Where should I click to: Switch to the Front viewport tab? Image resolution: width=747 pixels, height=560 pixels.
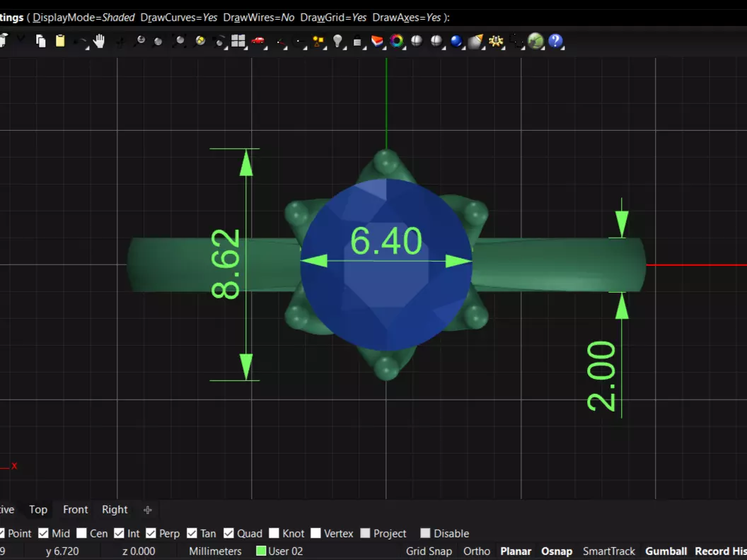(x=75, y=510)
